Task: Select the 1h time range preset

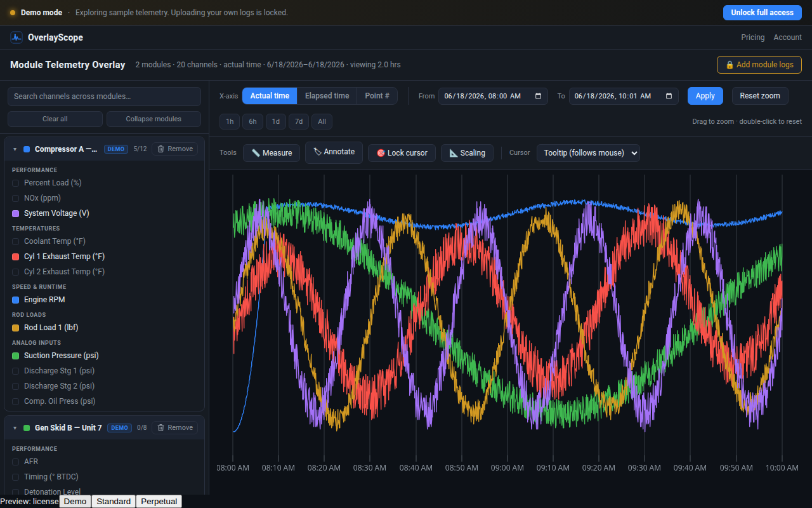Action: (230, 121)
